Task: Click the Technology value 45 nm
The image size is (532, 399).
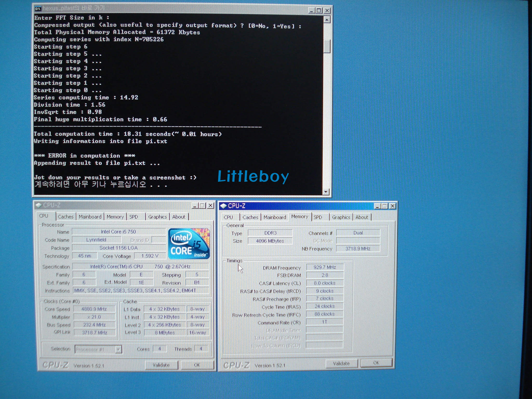Action: (85, 256)
